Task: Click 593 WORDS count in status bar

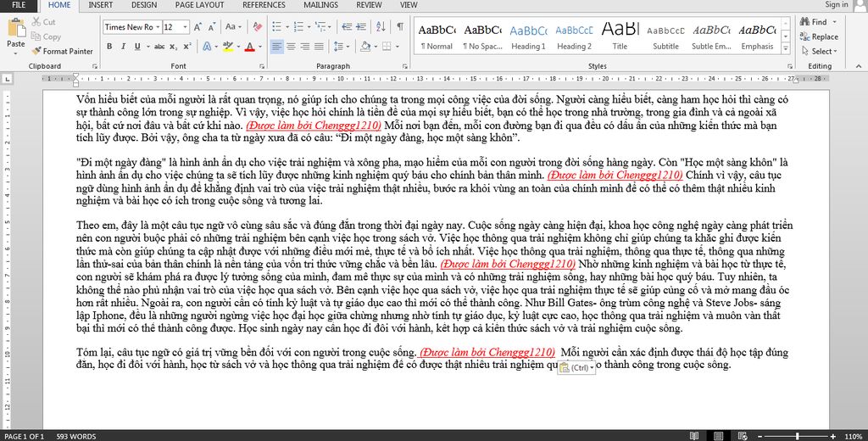Action: 75,437
